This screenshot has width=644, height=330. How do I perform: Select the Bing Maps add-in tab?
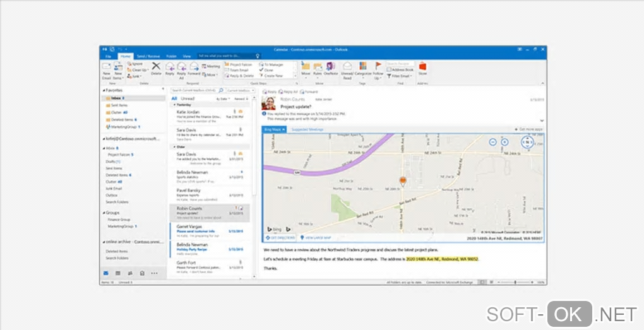(274, 129)
